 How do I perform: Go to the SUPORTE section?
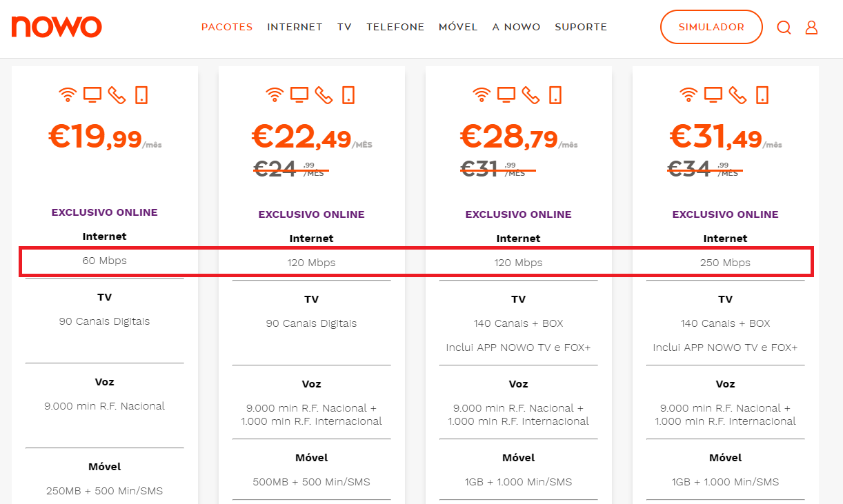(581, 27)
